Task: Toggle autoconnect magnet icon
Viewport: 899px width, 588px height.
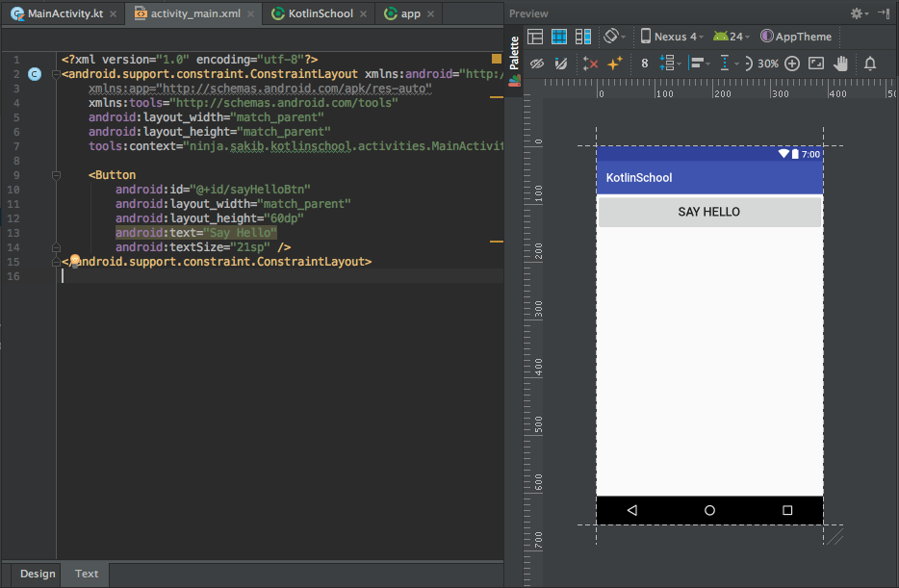Action: (561, 64)
